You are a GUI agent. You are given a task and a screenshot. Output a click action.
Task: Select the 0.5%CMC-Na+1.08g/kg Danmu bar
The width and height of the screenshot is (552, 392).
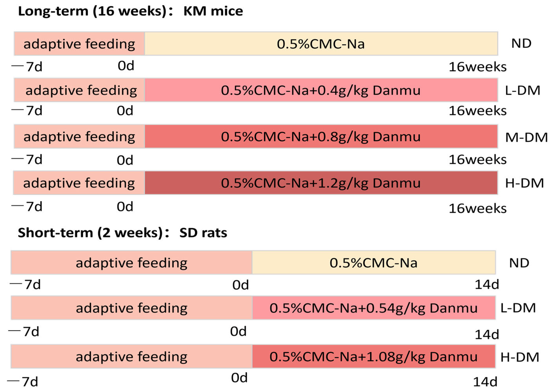point(373,357)
